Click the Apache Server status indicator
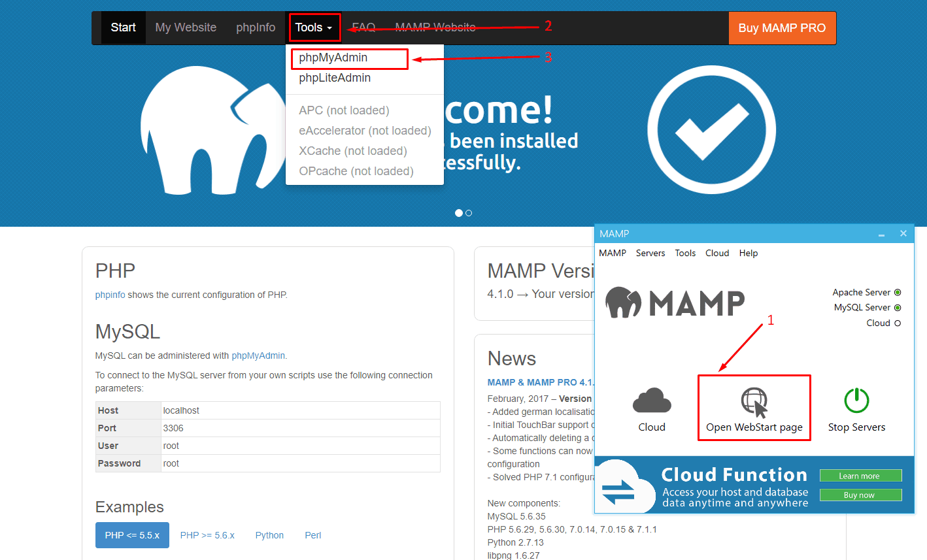Screen dimensions: 927x560 coord(898,292)
